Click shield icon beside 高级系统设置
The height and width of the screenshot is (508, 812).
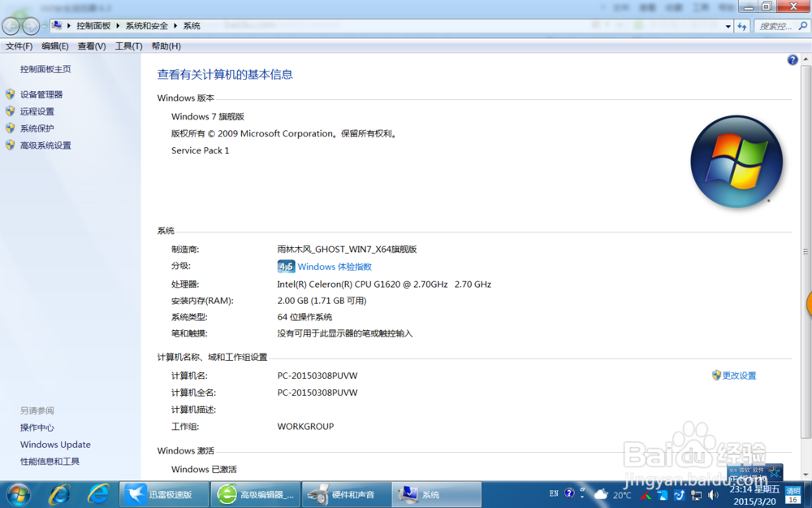pyautogui.click(x=10, y=145)
